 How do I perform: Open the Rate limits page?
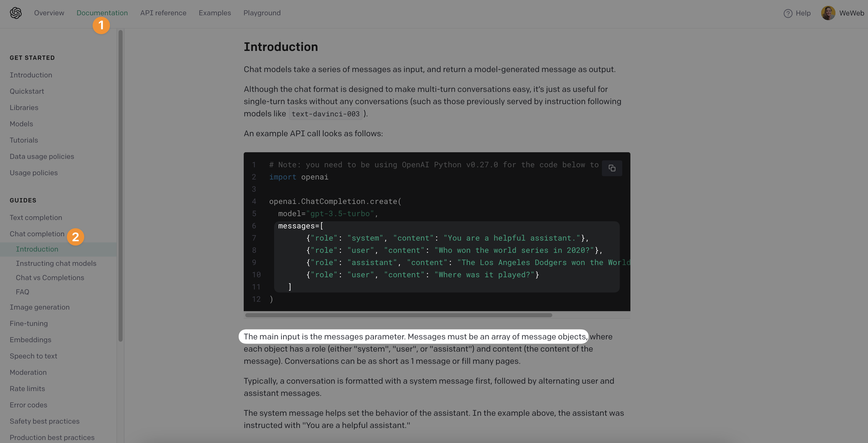(x=27, y=388)
